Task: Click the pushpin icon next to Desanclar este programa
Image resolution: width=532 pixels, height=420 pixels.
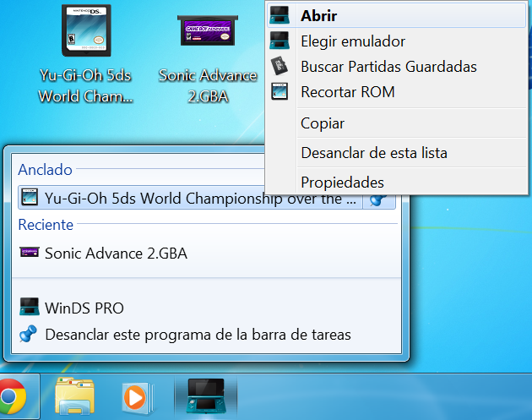Action: click(x=28, y=334)
